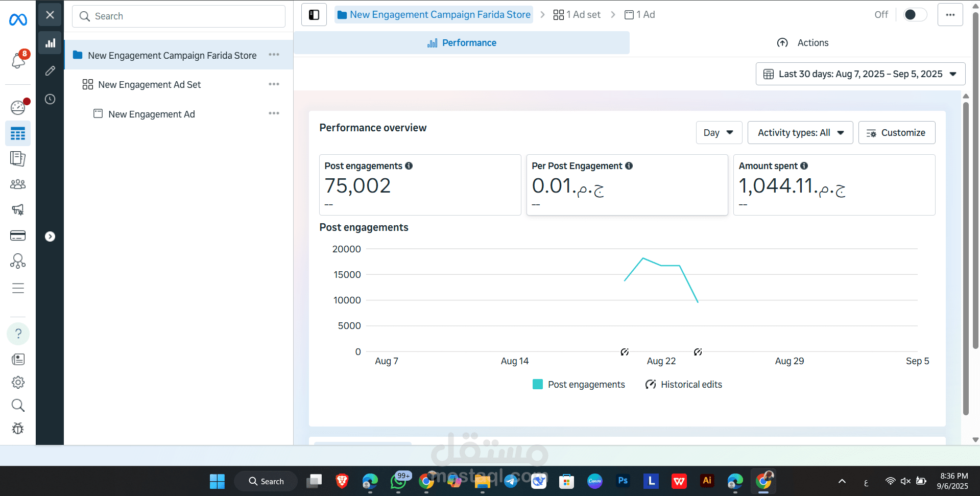Switch to the Actions tab
The image size is (980, 496).
pos(803,43)
